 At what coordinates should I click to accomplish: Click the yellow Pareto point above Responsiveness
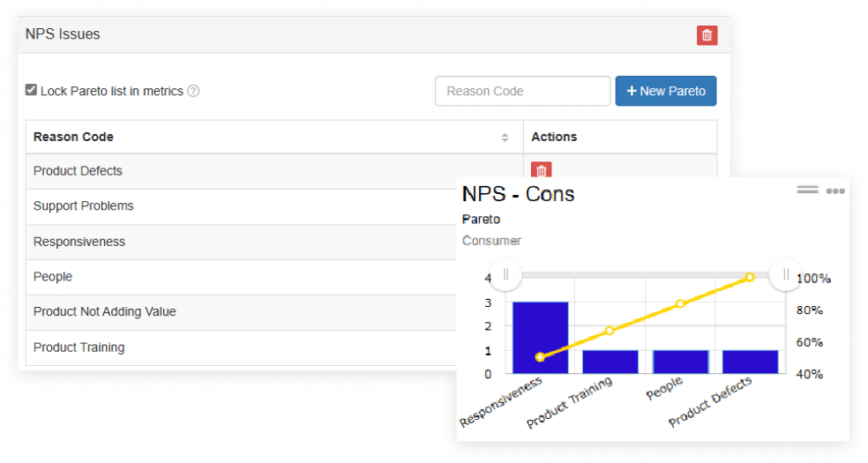coord(540,357)
